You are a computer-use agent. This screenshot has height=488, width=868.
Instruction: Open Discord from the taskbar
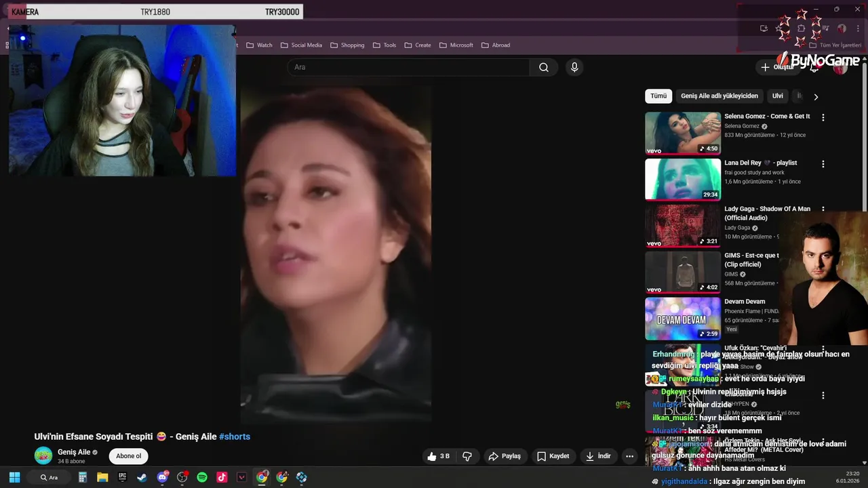pyautogui.click(x=162, y=477)
